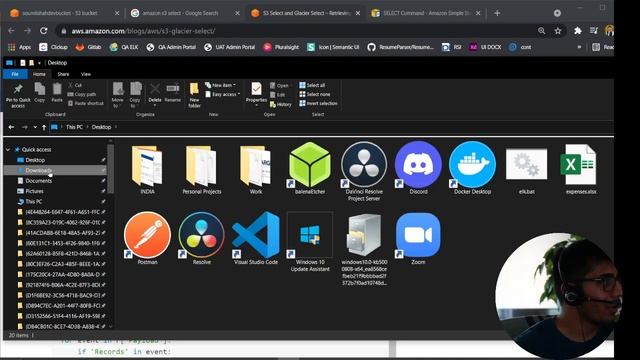Open the Personal Projects folder
The height and width of the screenshot is (360, 640).
pyautogui.click(x=202, y=169)
